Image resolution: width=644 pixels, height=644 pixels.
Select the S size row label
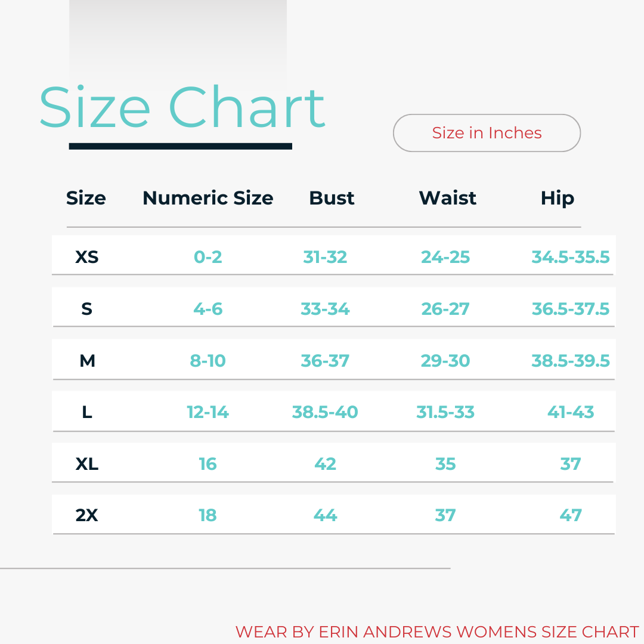(x=87, y=309)
